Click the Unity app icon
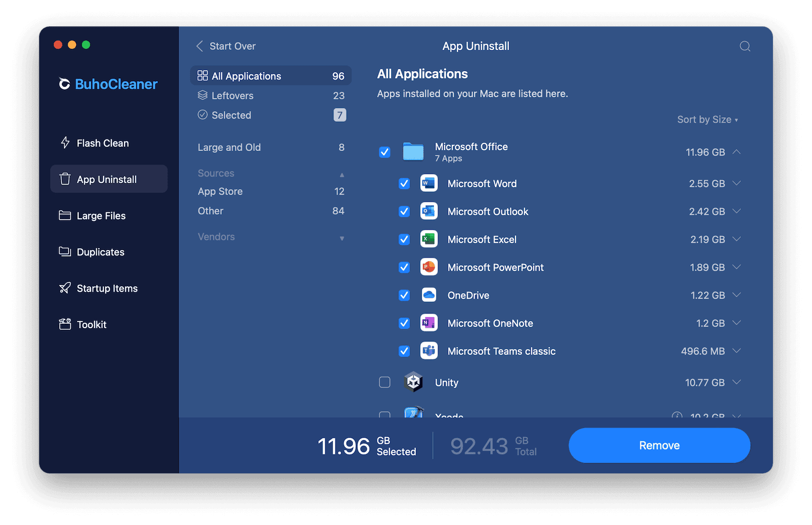The height and width of the screenshot is (525, 812). tap(413, 382)
